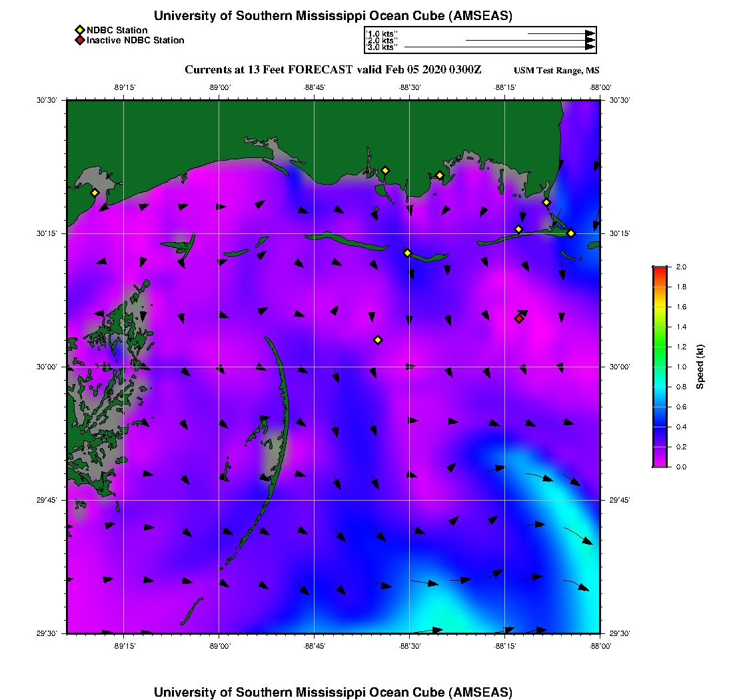Select the red inactive station marker on the map

(518, 319)
